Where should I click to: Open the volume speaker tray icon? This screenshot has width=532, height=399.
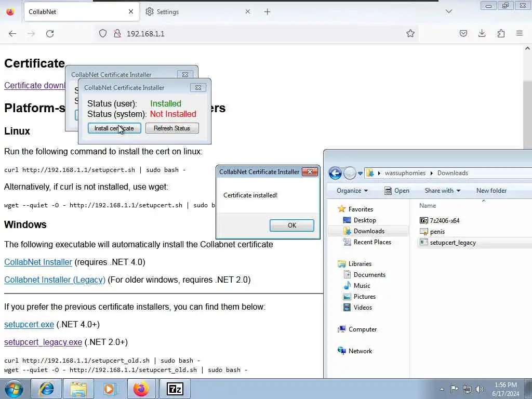point(479,389)
